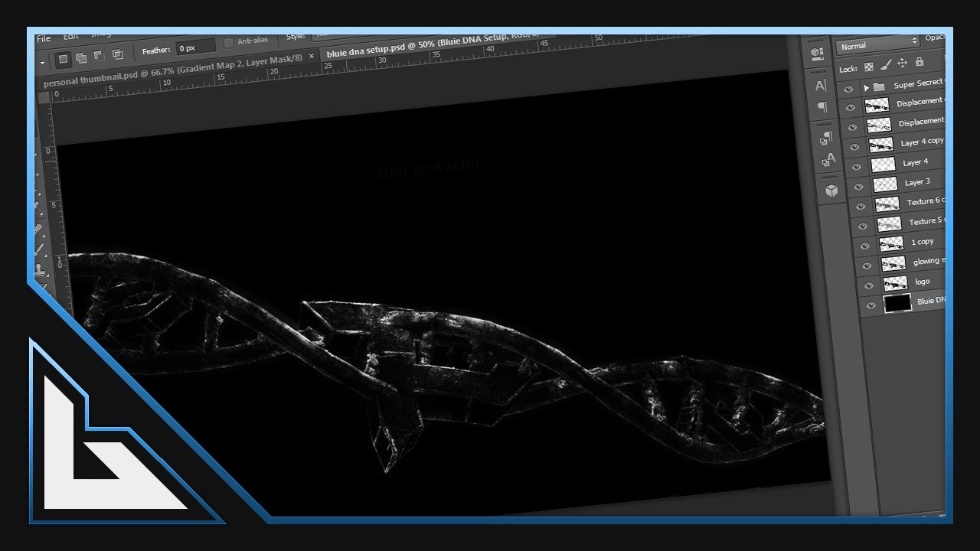980x551 pixels.
Task: Select the New selection mode icon
Action: coord(63,58)
